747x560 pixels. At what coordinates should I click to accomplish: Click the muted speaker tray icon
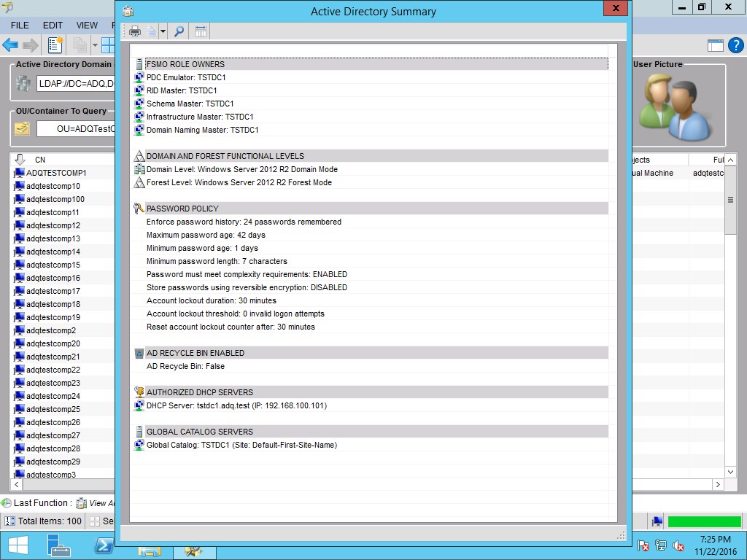678,545
